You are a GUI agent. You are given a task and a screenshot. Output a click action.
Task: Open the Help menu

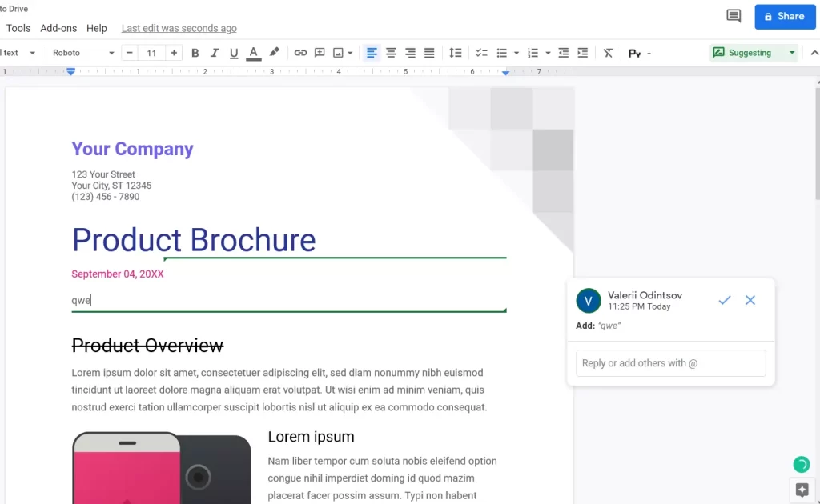click(x=97, y=28)
